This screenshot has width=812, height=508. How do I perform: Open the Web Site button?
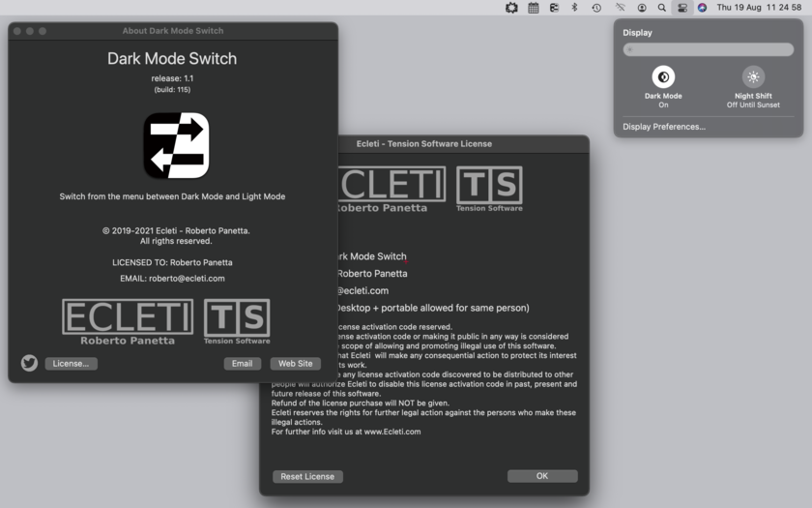pos(296,364)
